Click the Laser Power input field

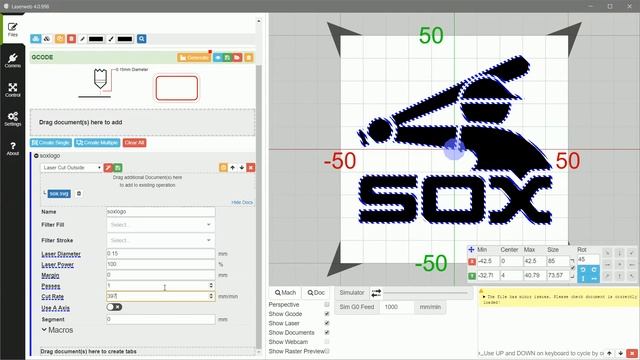(x=160, y=264)
